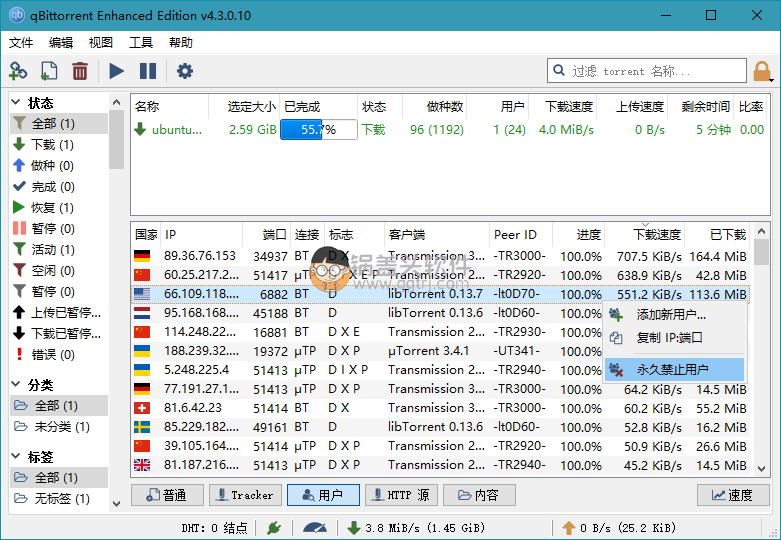Click the lock UI padlock icon
The height and width of the screenshot is (540, 781).
coord(762,71)
